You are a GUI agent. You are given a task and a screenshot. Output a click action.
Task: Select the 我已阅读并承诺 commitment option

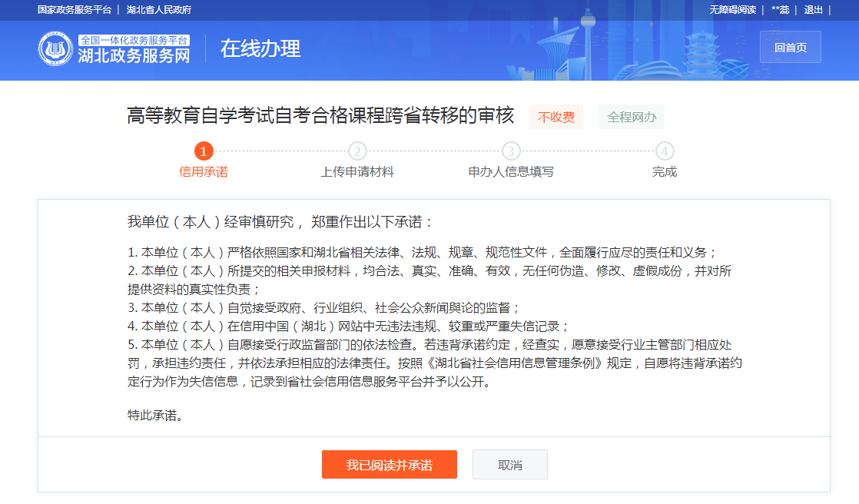(389, 464)
